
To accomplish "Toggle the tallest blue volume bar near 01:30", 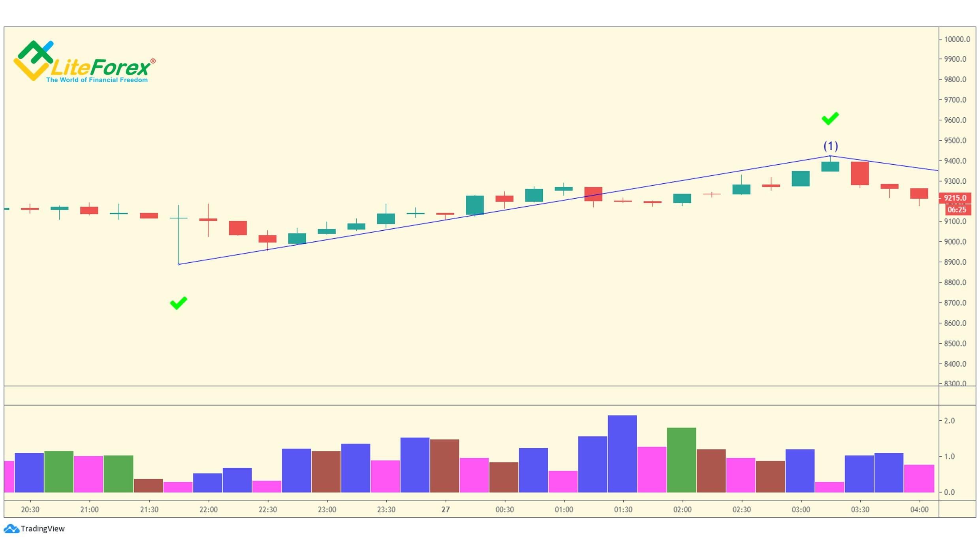I will pos(622,454).
